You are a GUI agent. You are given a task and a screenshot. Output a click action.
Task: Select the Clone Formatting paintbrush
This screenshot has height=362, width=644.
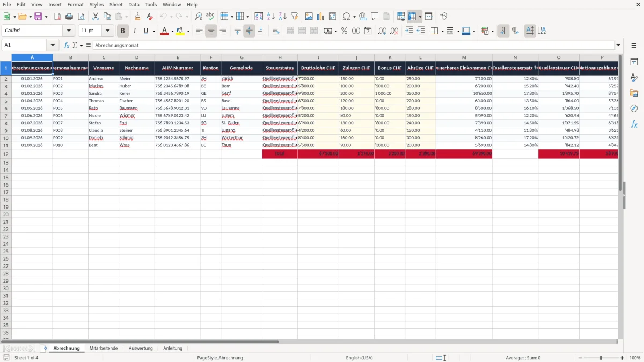tap(138, 17)
